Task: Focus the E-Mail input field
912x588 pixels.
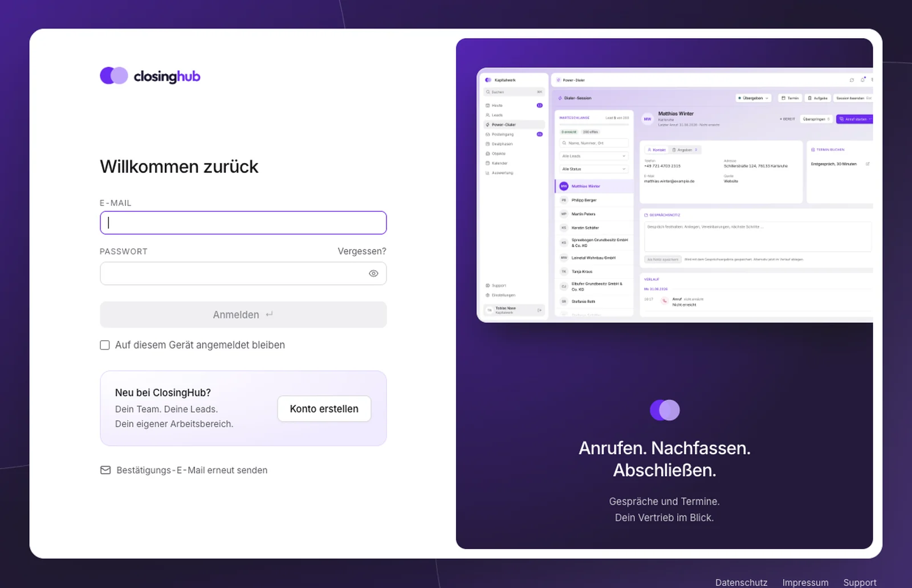Action: (x=243, y=223)
